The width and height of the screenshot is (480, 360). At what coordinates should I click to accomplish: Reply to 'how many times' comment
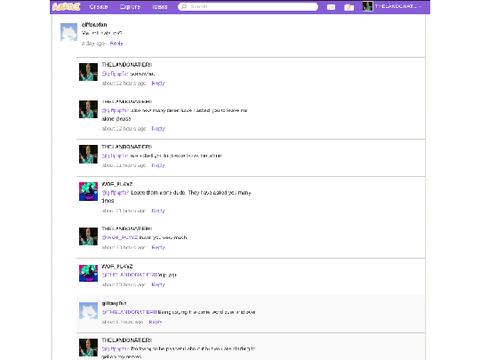click(x=158, y=129)
